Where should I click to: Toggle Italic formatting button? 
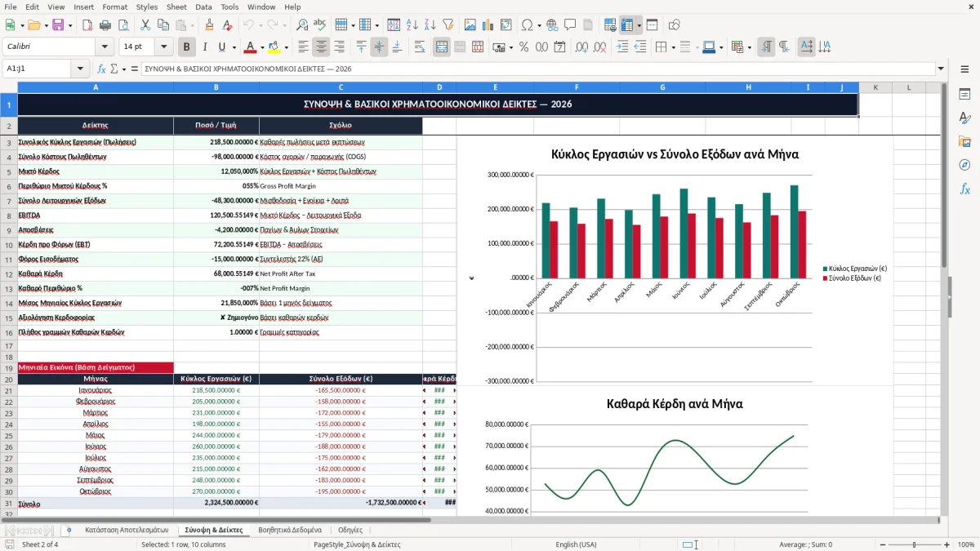204,47
